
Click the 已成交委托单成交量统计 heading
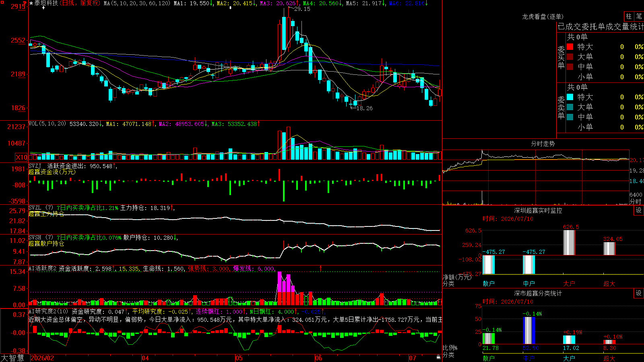[x=601, y=27]
